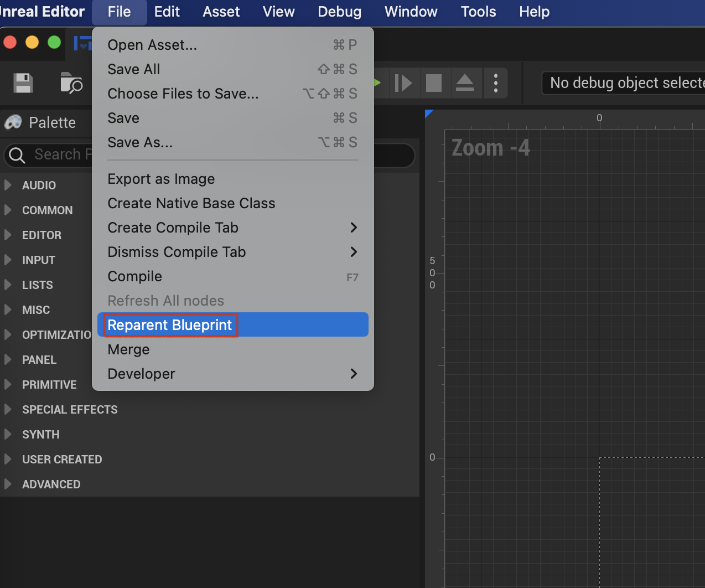Expand the ADVANCED palette category
The image size is (705, 588).
(8, 484)
